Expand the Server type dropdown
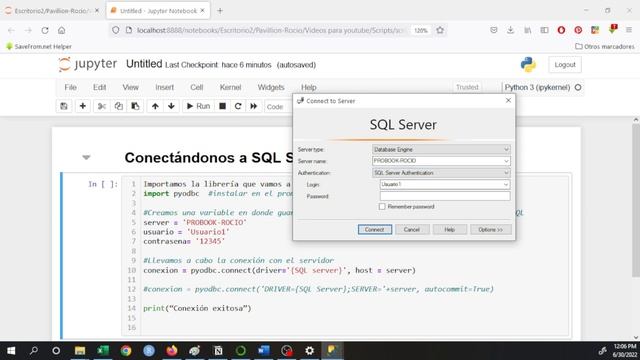This screenshot has width=640, height=360. point(506,149)
